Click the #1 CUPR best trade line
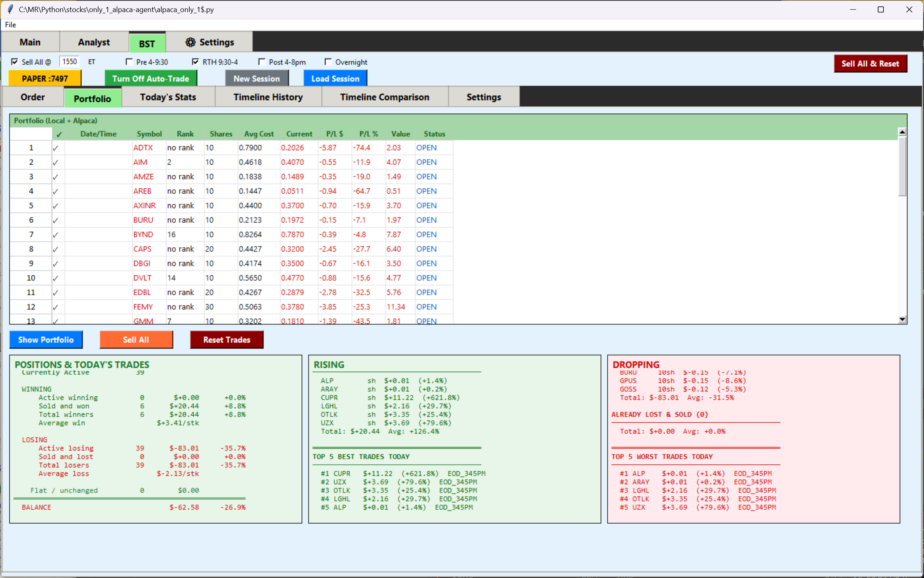924x578 pixels. [403, 473]
